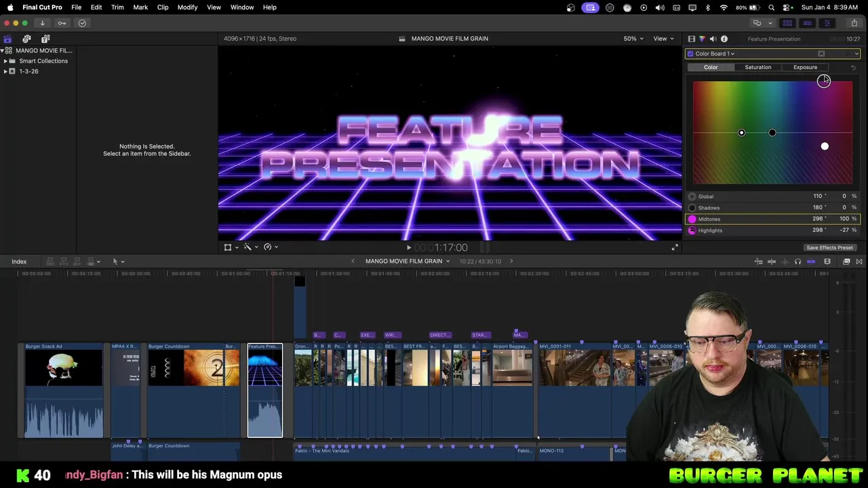Show the Effects browser icon
The width and height of the screenshot is (868, 488).
coord(846,262)
